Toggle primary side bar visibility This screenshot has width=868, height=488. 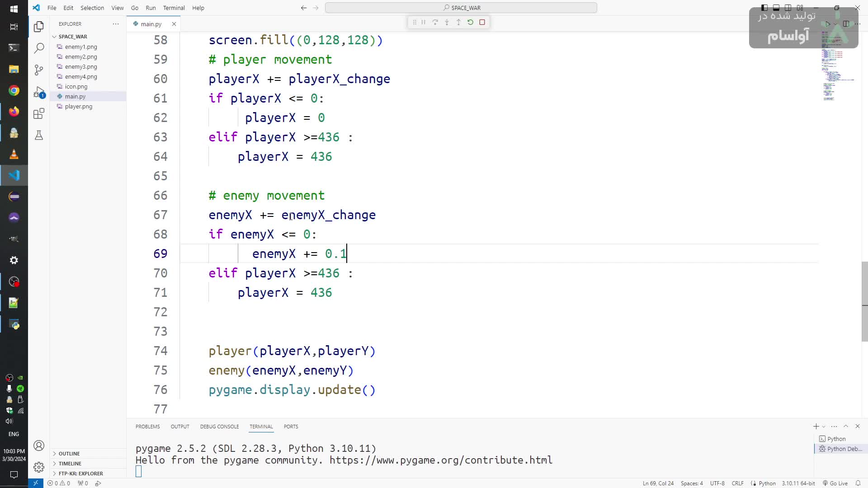tap(764, 8)
